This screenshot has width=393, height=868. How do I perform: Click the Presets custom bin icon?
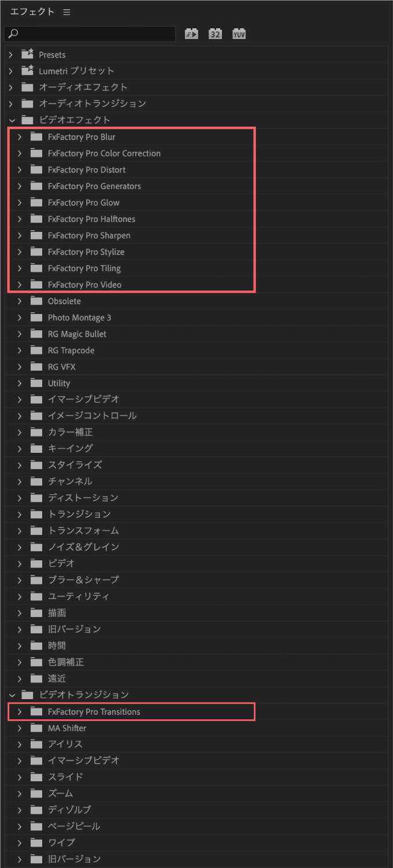27,54
